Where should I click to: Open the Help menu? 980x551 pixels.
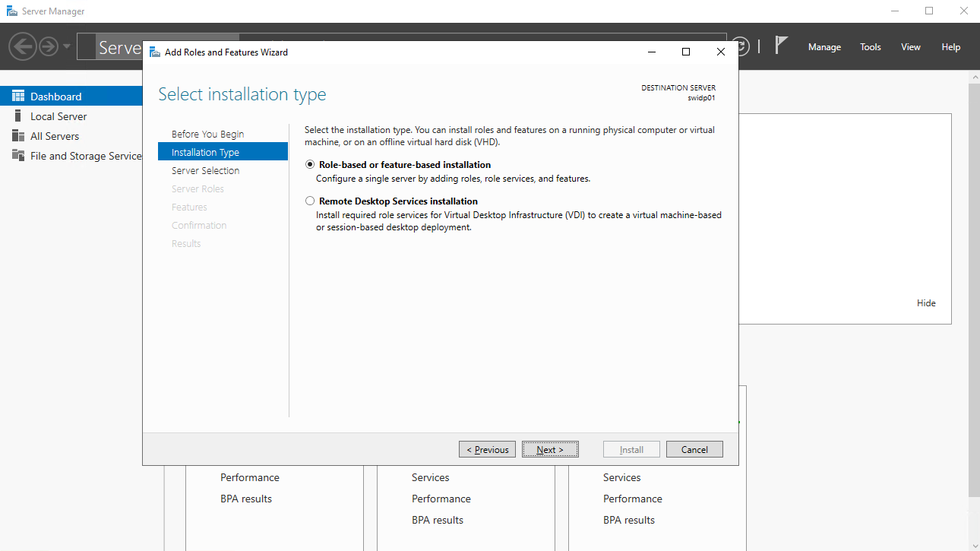tap(951, 47)
